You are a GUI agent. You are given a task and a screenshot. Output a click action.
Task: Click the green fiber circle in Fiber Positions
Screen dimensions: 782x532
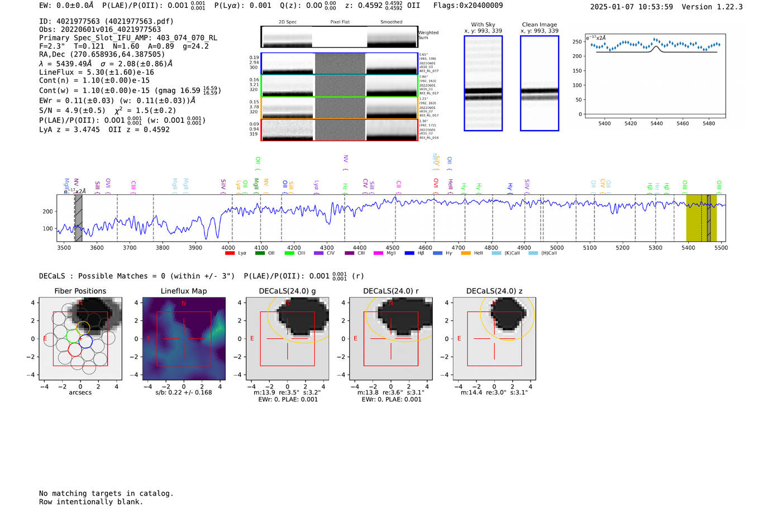pyautogui.click(x=74, y=336)
